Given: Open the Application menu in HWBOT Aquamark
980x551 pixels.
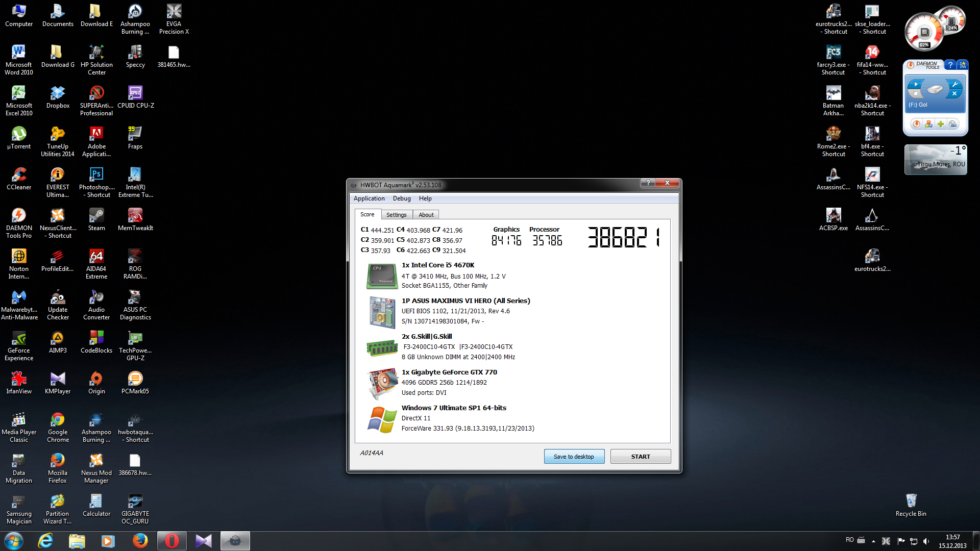Looking at the screenshot, I should tap(369, 198).
